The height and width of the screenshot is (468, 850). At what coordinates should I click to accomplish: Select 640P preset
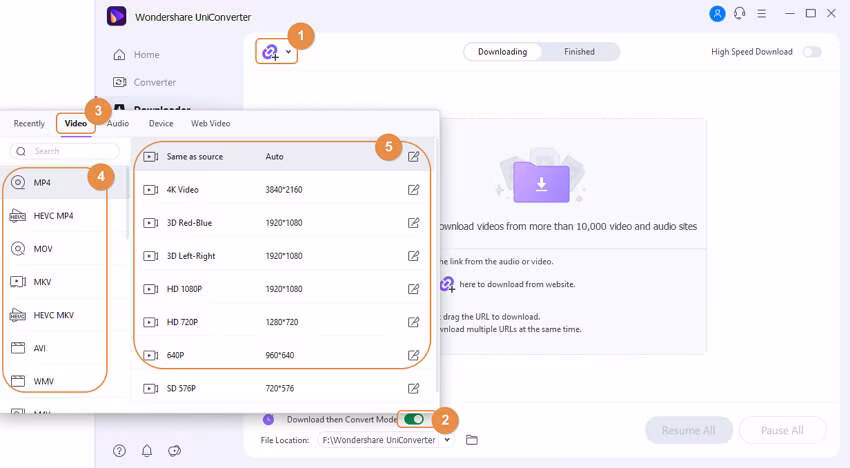tap(283, 355)
